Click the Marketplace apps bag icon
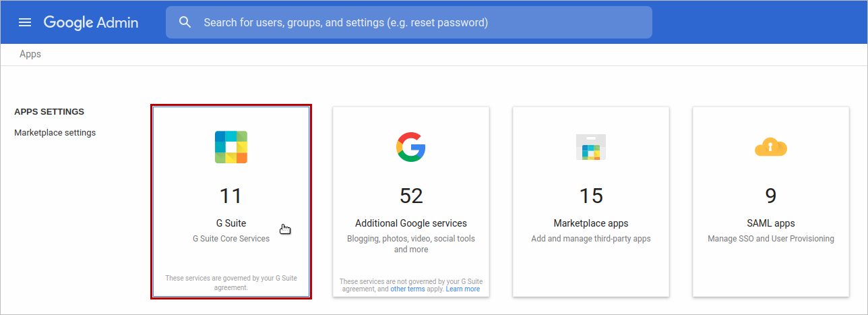Viewport: 868px width, 315px height. tap(591, 147)
